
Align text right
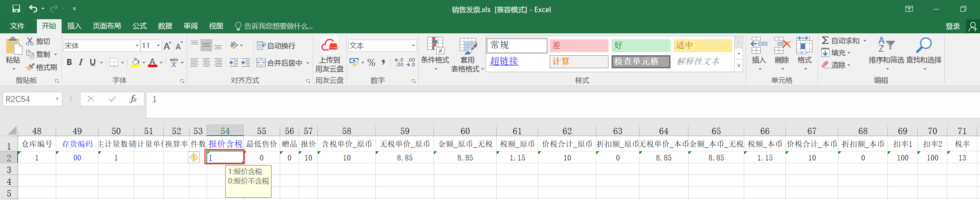[x=218, y=62]
